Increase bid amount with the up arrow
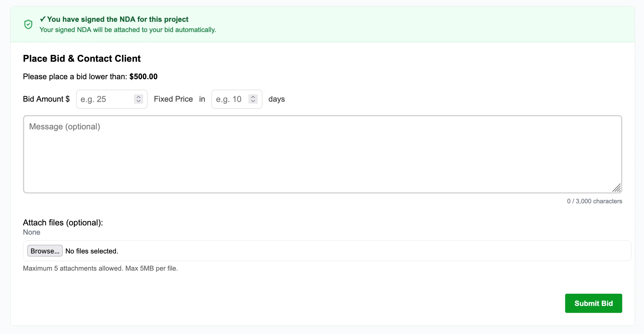 [139, 97]
